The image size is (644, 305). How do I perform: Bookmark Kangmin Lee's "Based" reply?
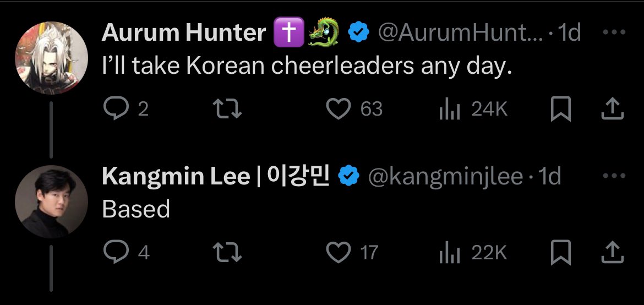coord(560,253)
